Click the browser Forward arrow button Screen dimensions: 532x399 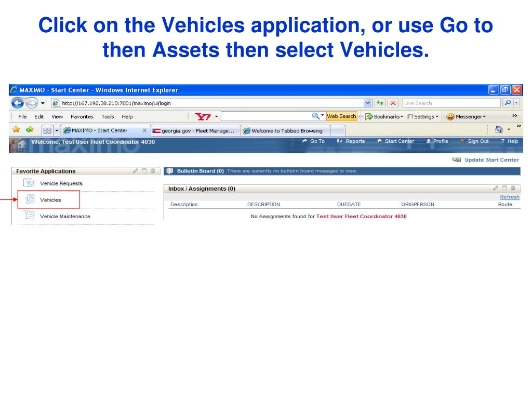point(32,103)
